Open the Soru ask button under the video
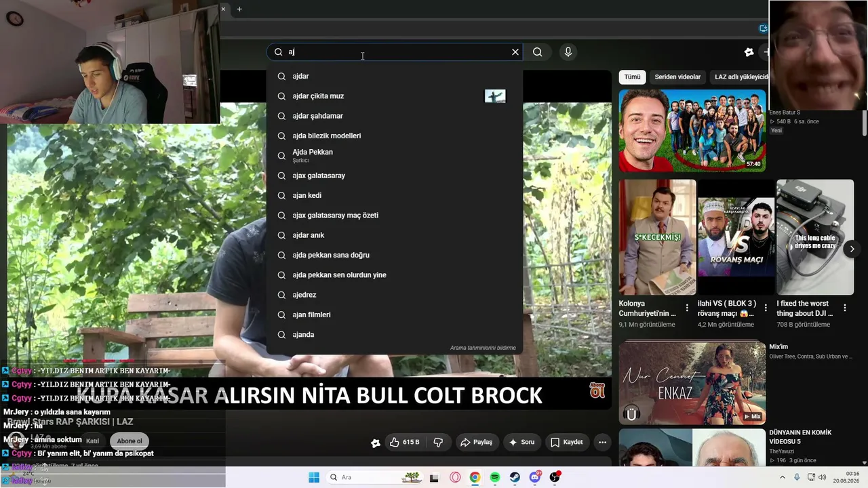Viewport: 868px width, 488px height. [521, 443]
